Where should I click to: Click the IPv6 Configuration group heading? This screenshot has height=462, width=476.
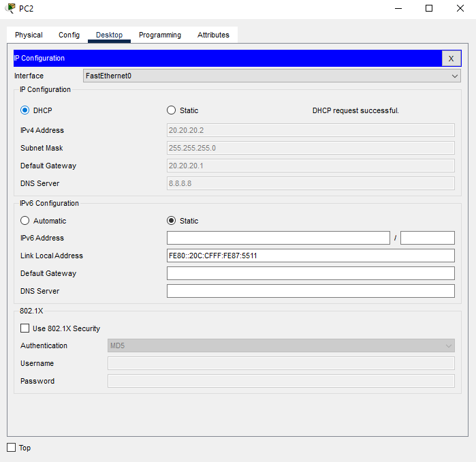[x=49, y=203]
